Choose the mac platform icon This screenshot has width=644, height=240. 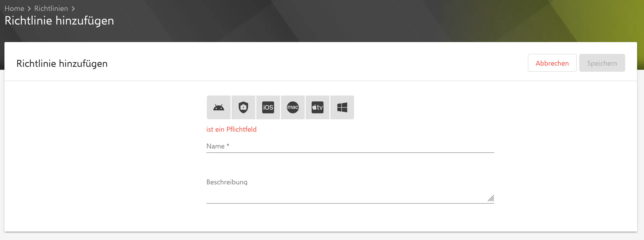point(293,107)
